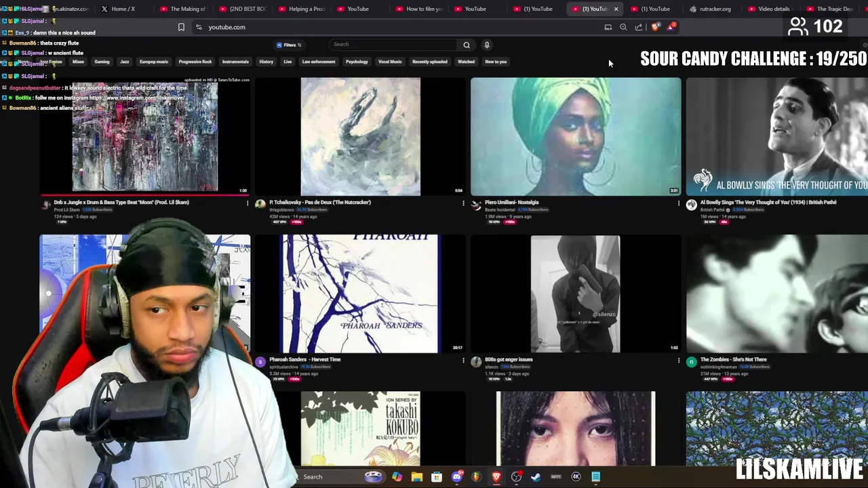
Task: Open the '(2ND BEST BOC' tab
Action: coord(242,9)
